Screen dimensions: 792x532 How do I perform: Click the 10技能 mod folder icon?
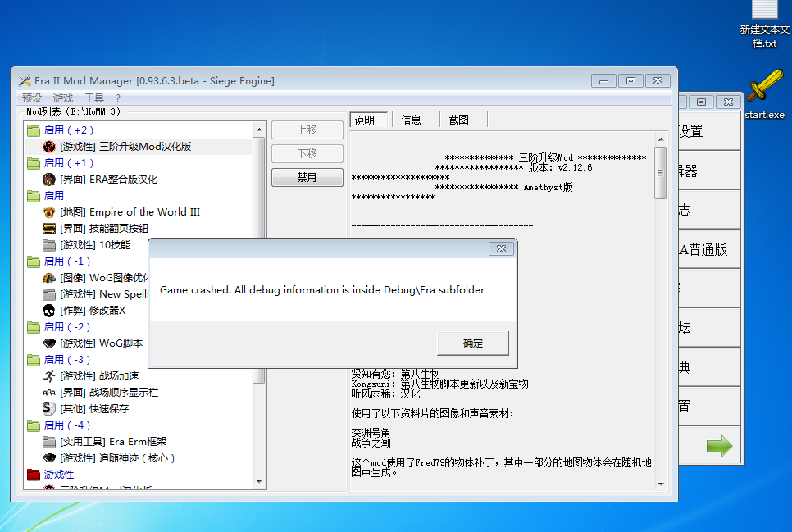point(49,245)
